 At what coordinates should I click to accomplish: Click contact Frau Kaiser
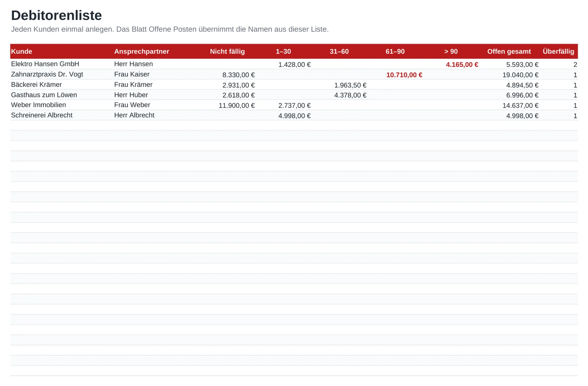(132, 74)
